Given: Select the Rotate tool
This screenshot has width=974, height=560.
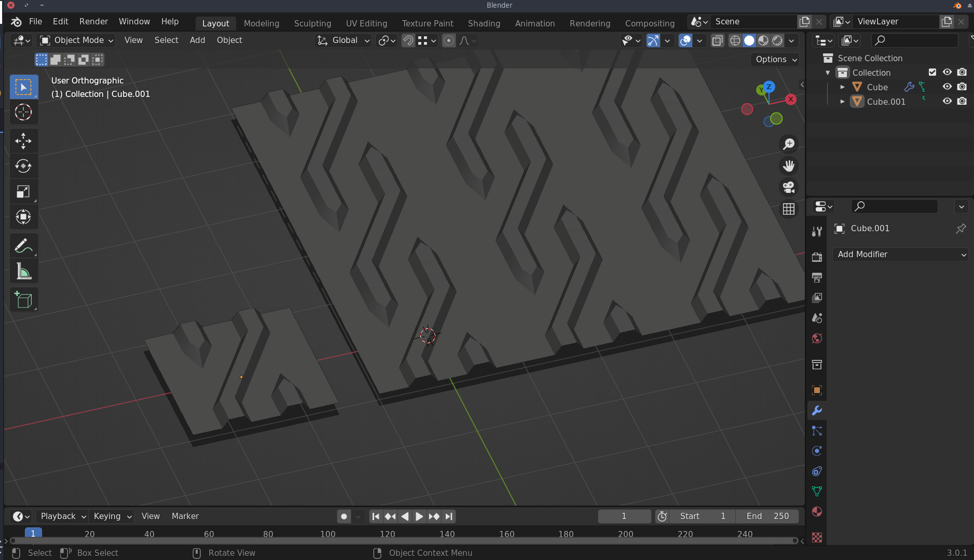Looking at the screenshot, I should point(23,166).
